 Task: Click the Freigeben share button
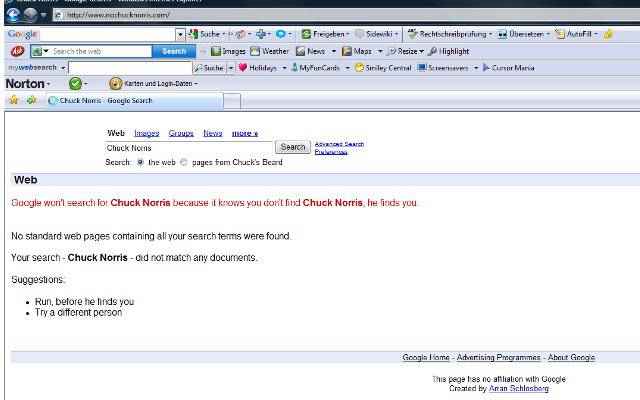(324, 34)
